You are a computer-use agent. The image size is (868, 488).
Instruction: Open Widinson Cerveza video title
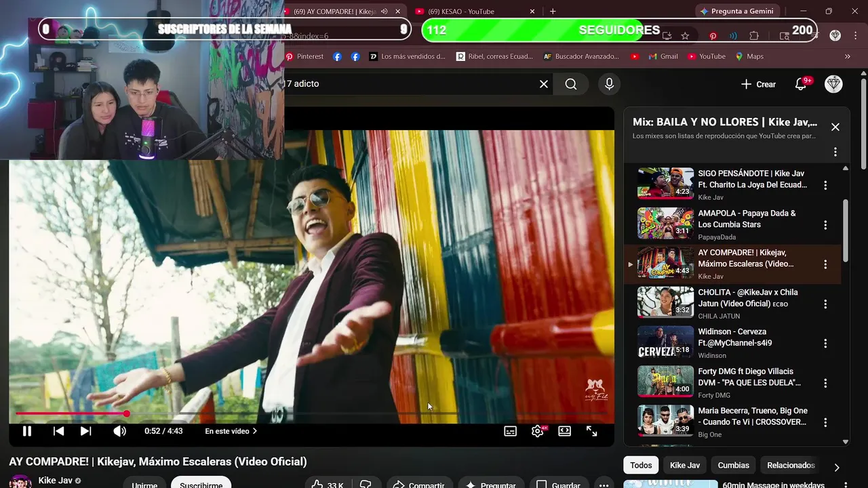point(736,338)
